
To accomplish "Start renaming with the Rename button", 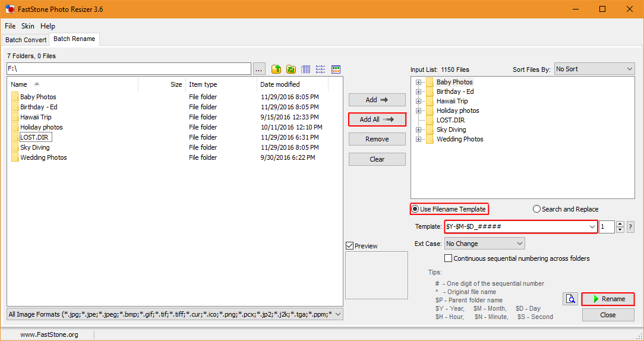I will coord(608,299).
